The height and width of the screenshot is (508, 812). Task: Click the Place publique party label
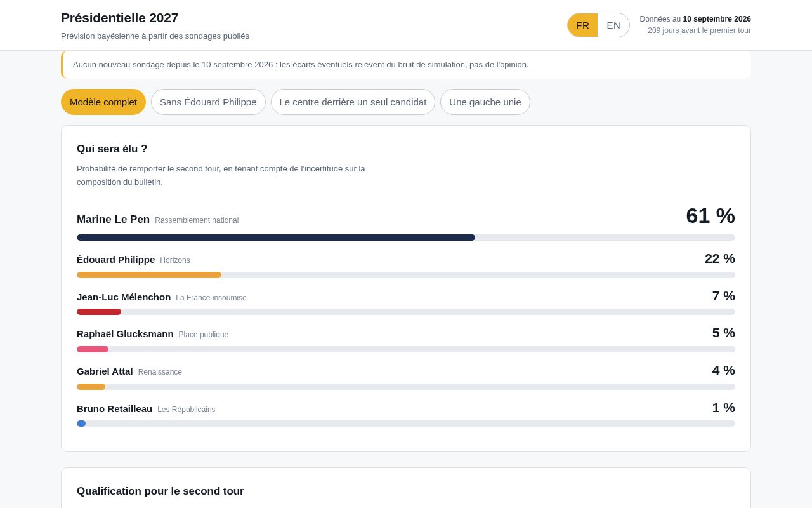click(x=204, y=335)
